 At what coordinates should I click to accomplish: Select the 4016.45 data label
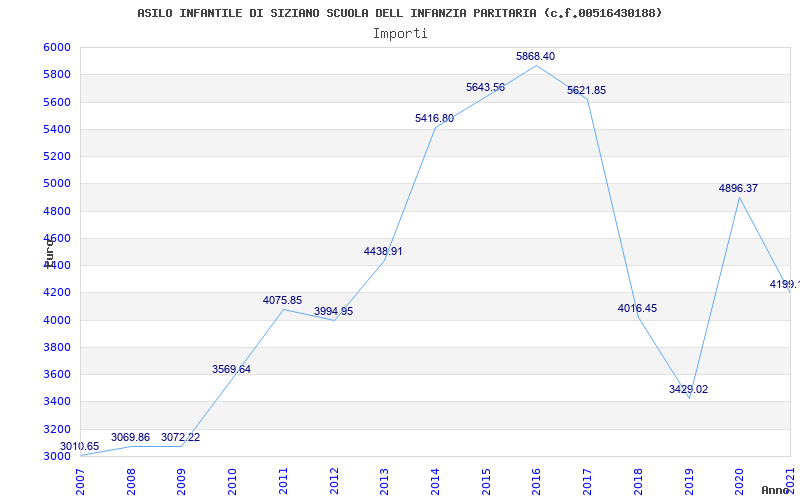[638, 308]
